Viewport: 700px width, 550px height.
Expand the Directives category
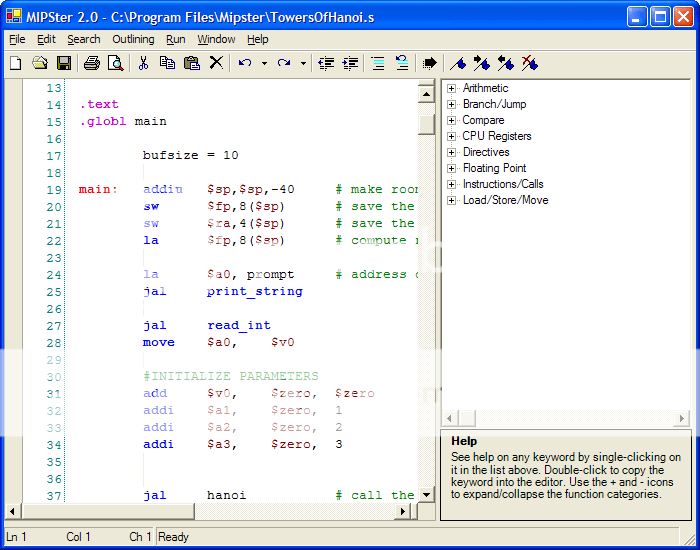pos(451,152)
